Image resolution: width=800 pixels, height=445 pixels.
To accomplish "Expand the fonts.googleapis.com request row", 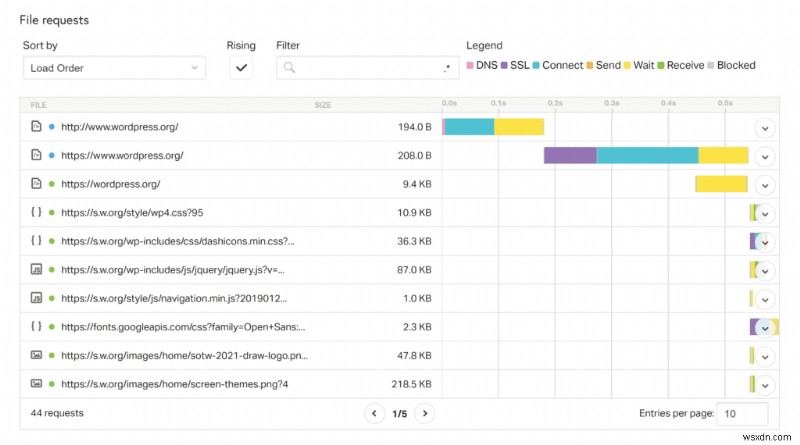I will click(x=765, y=327).
